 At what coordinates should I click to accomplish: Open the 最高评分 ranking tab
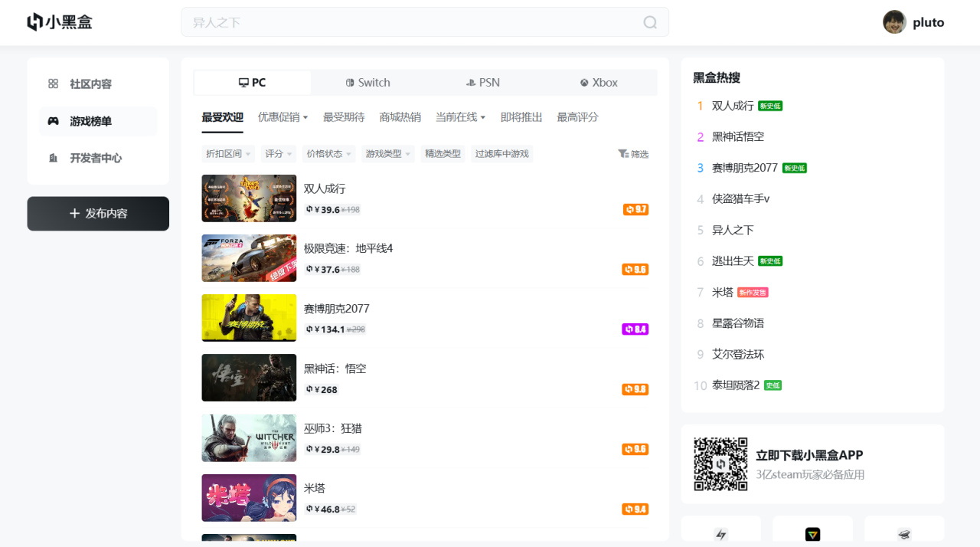pos(578,117)
